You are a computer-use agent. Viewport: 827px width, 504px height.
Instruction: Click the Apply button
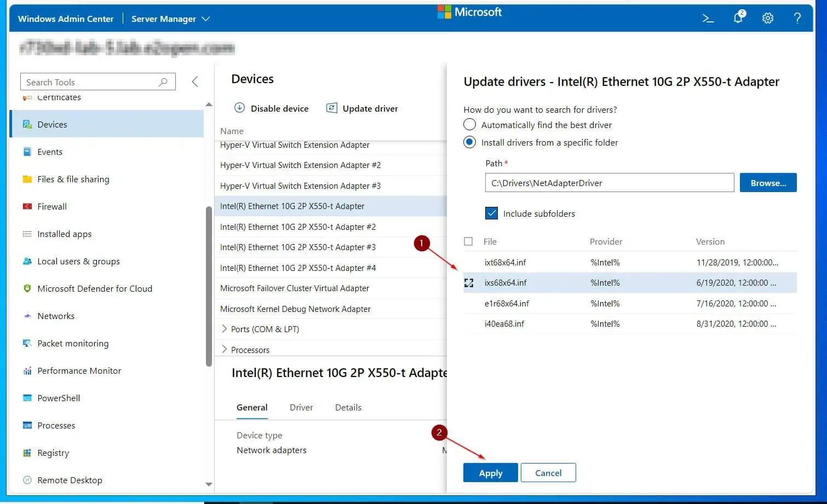click(491, 473)
